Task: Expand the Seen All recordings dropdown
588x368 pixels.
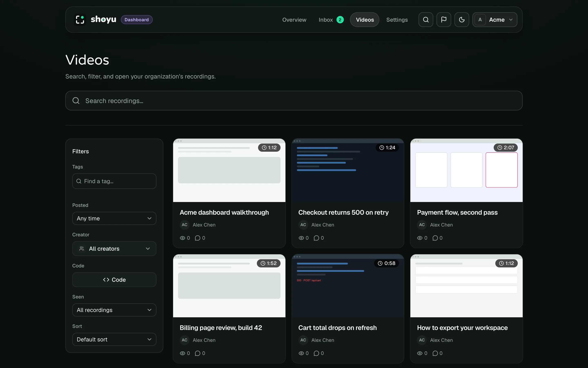Action: (x=114, y=310)
